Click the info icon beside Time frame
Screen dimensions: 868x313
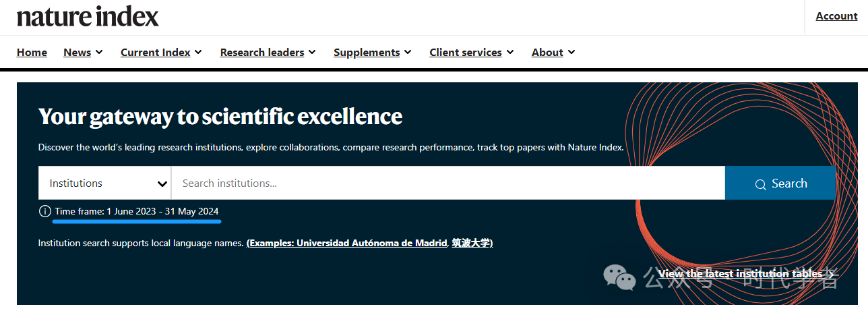coord(45,212)
